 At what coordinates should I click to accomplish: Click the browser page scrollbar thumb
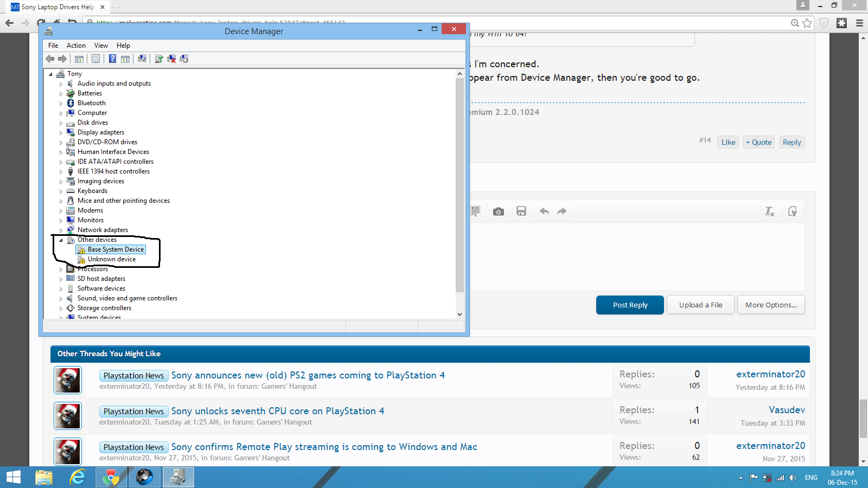863,418
